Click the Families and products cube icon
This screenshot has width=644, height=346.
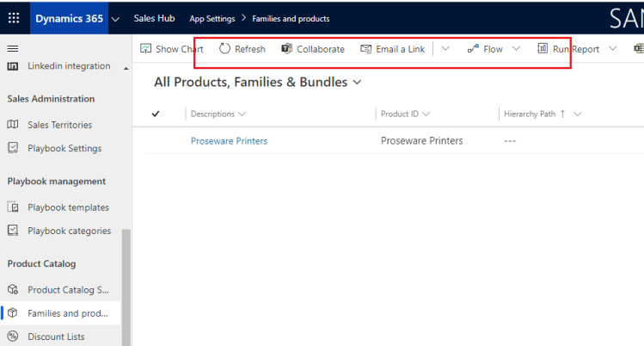tap(13, 312)
